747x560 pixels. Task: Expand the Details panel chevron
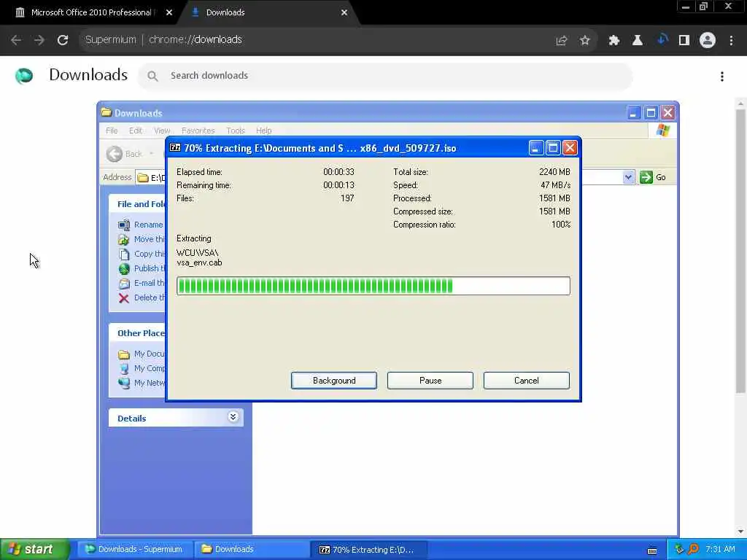[233, 418]
